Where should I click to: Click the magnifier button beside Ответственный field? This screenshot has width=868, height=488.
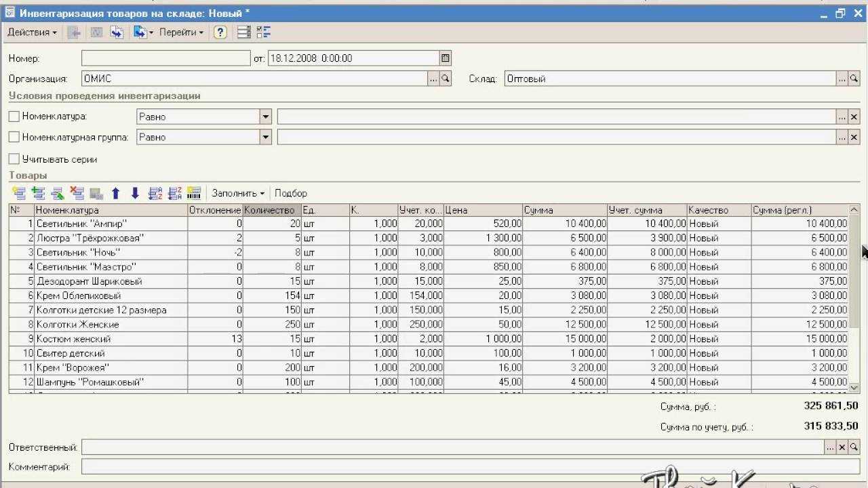pos(854,447)
